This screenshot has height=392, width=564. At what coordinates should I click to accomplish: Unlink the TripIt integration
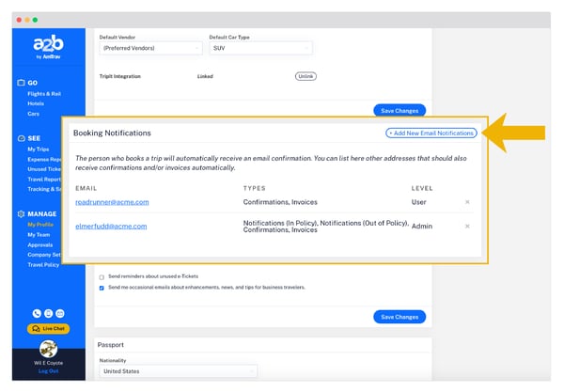pyautogui.click(x=306, y=76)
